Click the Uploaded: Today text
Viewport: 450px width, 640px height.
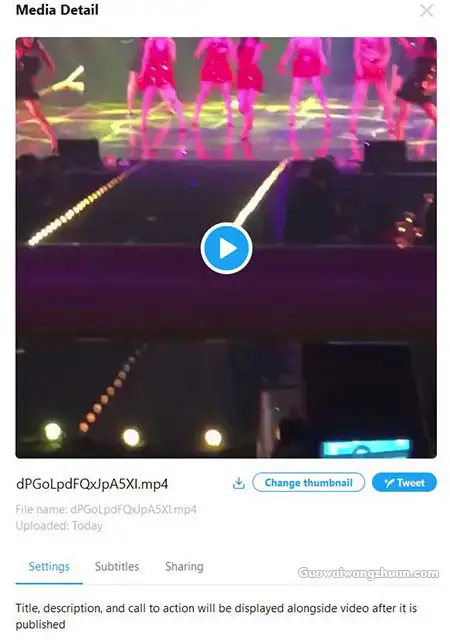coord(59,526)
